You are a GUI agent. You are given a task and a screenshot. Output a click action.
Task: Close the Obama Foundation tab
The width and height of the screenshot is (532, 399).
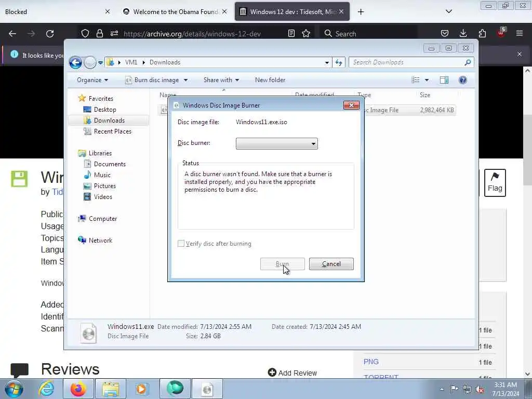point(224,12)
